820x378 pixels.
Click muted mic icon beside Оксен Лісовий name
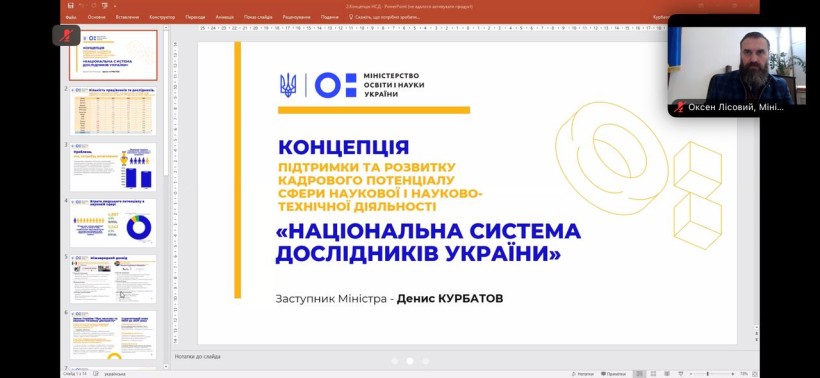click(x=679, y=107)
